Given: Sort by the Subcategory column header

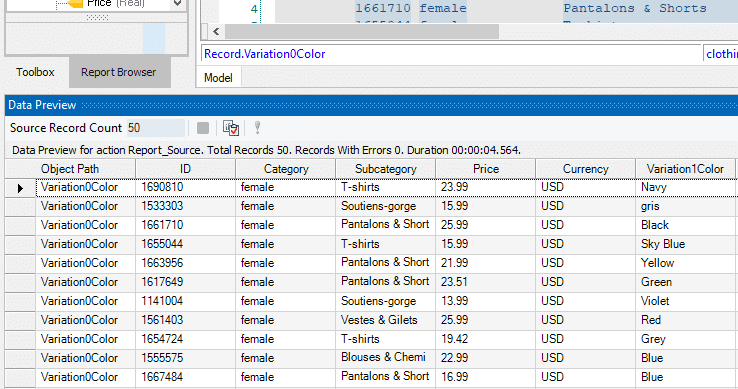Looking at the screenshot, I should [x=385, y=169].
